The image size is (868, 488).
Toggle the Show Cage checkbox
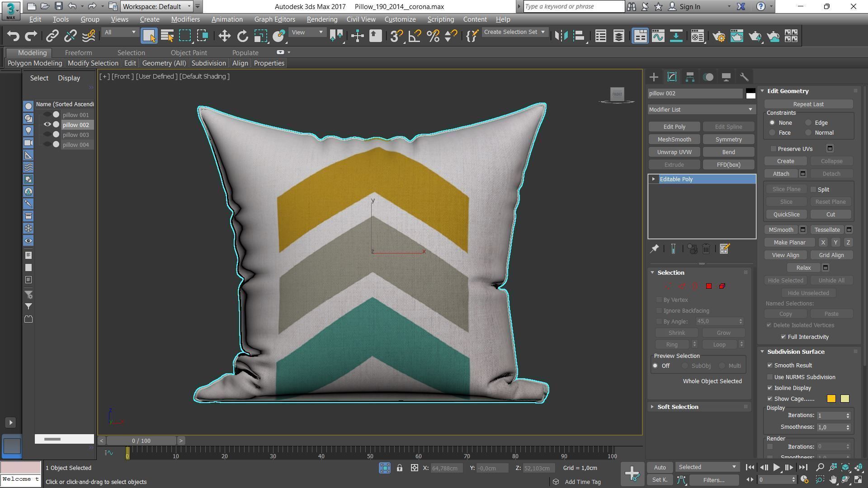click(770, 399)
